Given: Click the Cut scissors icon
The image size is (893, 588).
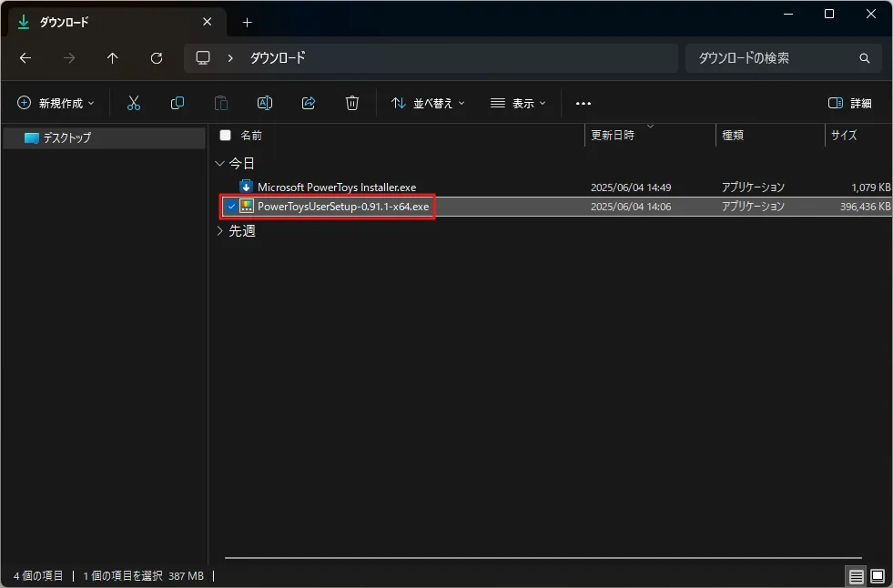Looking at the screenshot, I should click(x=133, y=103).
